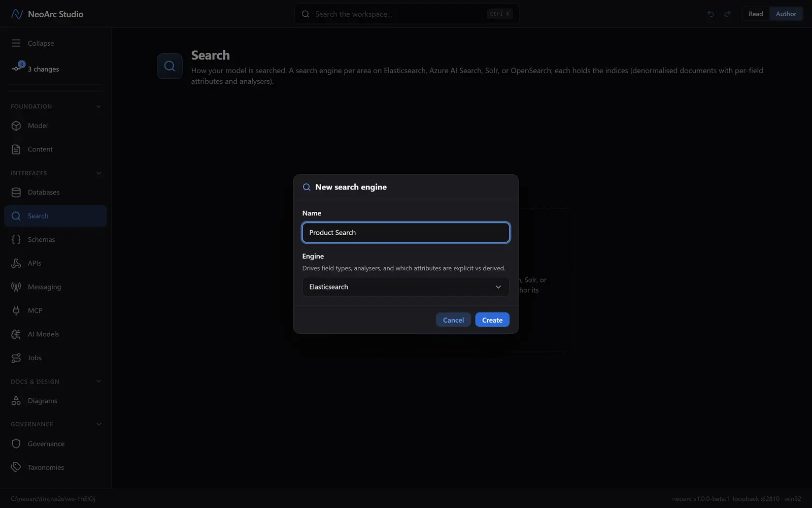The height and width of the screenshot is (508, 812).
Task: Switch to Read mode
Action: pos(756,14)
